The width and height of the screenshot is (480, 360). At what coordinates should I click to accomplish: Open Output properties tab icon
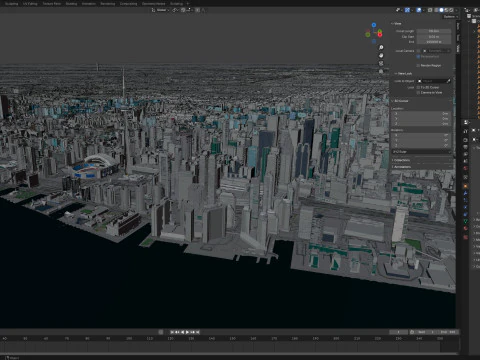pos(465,147)
